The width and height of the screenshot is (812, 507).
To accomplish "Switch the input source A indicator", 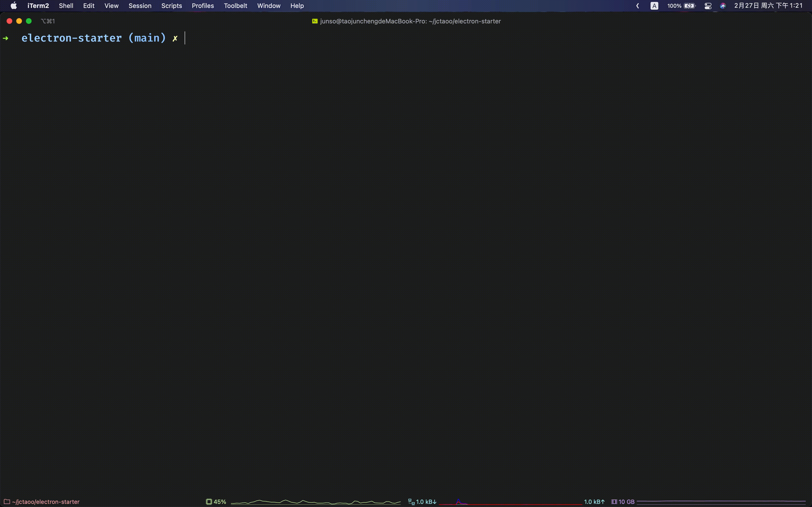I will pyautogui.click(x=654, y=6).
